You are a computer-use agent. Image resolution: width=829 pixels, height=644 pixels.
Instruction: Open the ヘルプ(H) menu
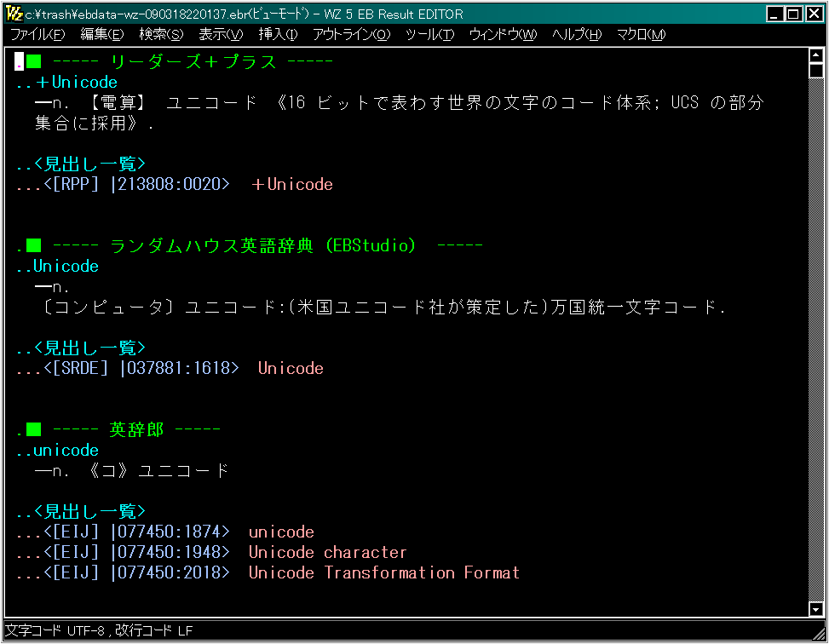(577, 34)
